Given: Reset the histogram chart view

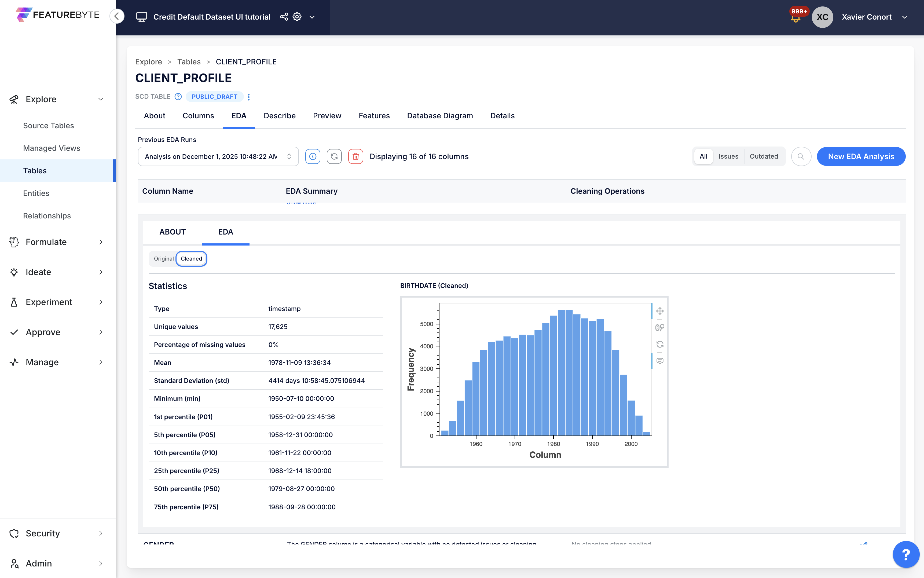Looking at the screenshot, I should [660, 344].
